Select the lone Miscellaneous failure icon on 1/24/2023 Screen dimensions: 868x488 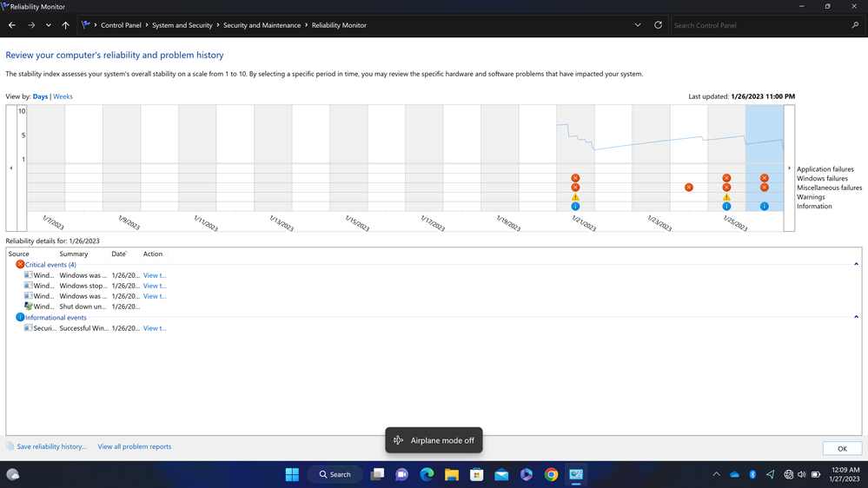(x=689, y=188)
